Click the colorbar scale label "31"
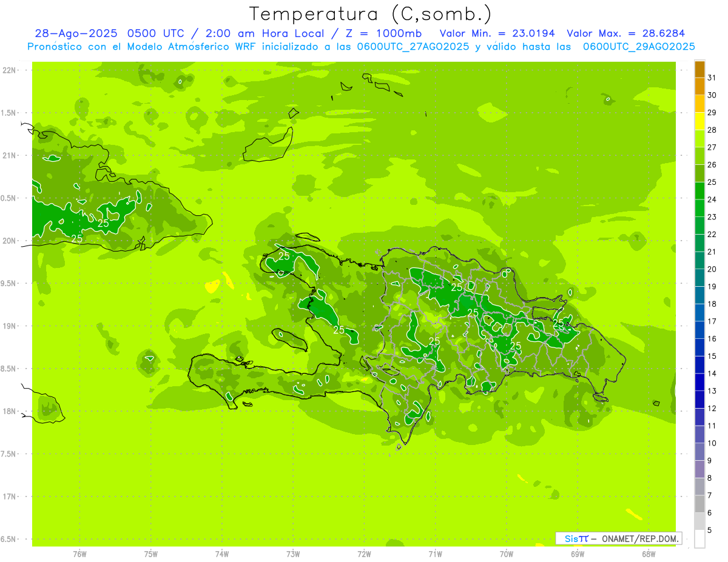 (712, 78)
